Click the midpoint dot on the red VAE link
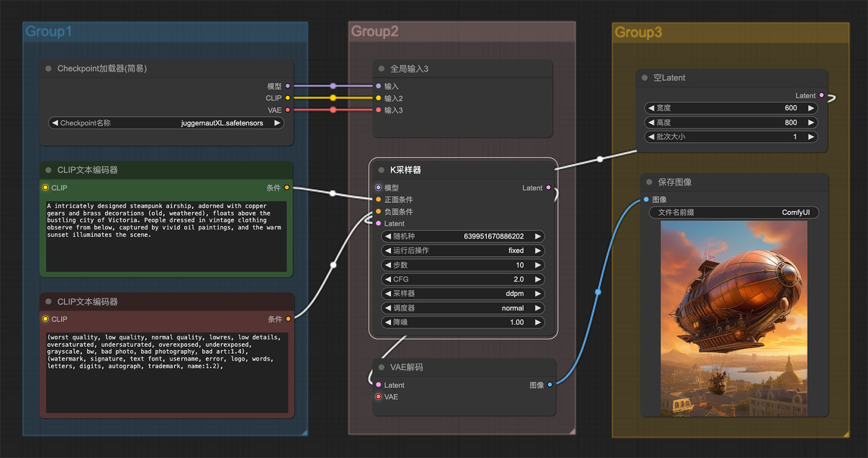The width and height of the screenshot is (868, 458). pyautogui.click(x=333, y=110)
